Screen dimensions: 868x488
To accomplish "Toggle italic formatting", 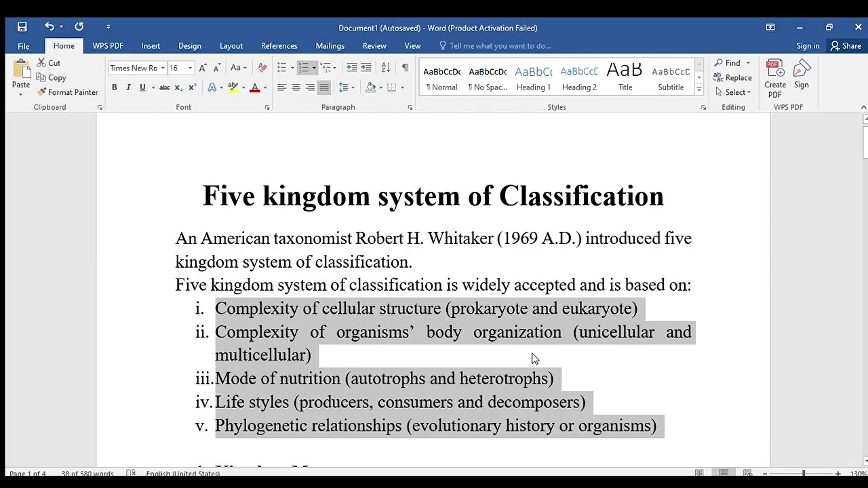I will pos(128,87).
